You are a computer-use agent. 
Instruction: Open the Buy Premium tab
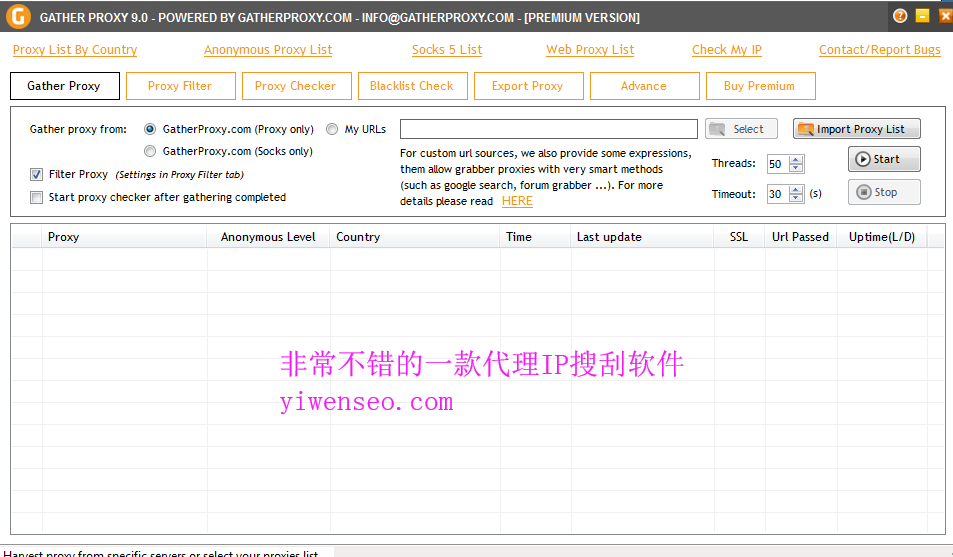pos(760,86)
